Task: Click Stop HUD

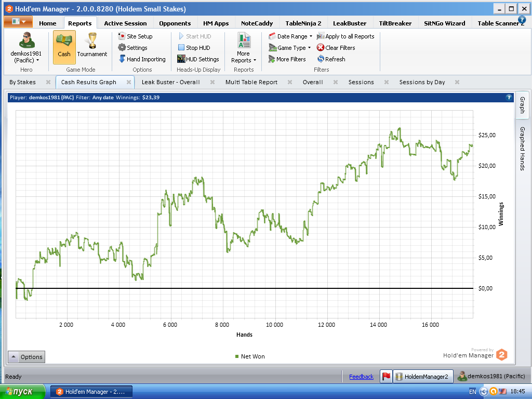Action: coord(194,48)
